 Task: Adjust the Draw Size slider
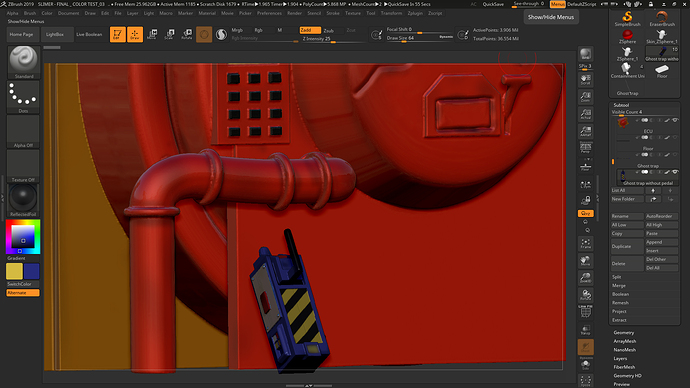point(420,38)
